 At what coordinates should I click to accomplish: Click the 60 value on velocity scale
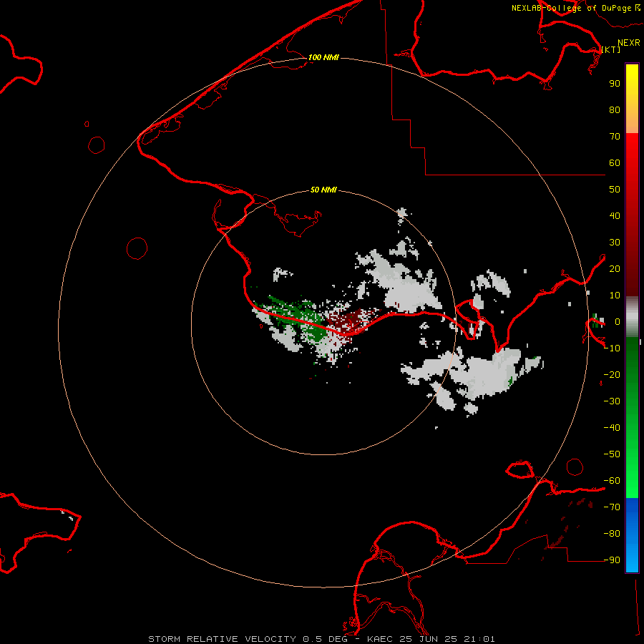[x=615, y=162]
